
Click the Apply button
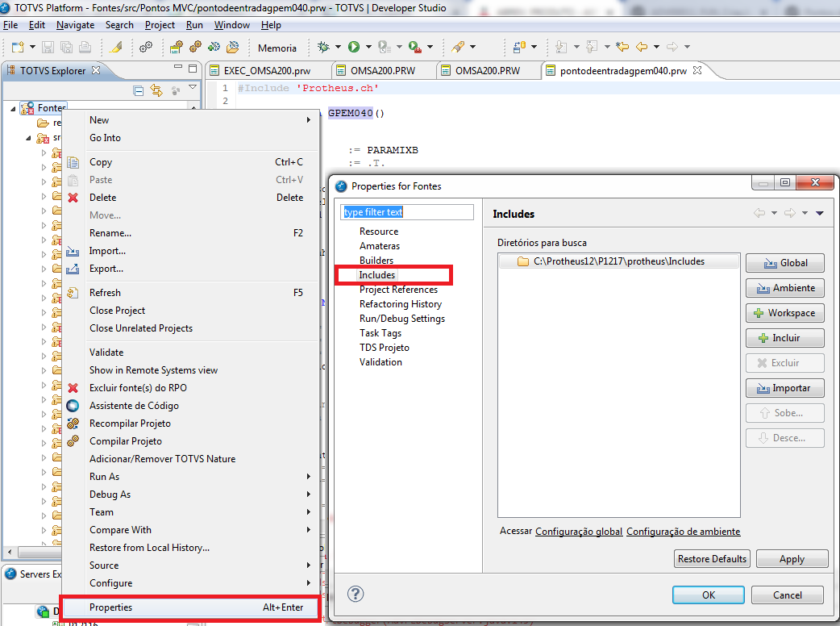coord(792,559)
